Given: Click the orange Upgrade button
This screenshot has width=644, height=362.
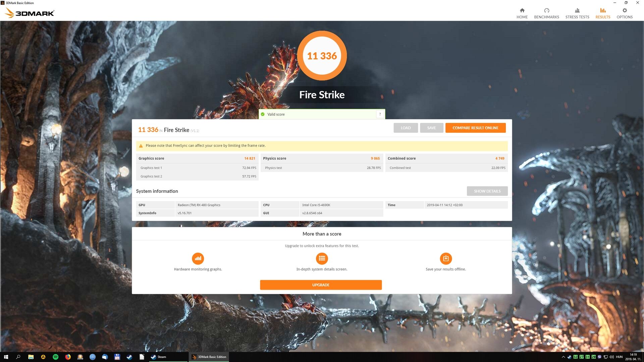Looking at the screenshot, I should (x=321, y=285).
